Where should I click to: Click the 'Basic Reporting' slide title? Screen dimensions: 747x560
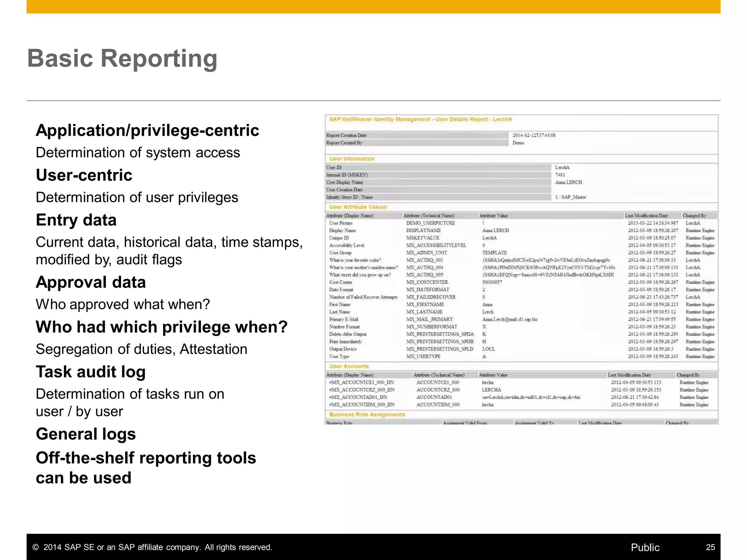point(122,58)
